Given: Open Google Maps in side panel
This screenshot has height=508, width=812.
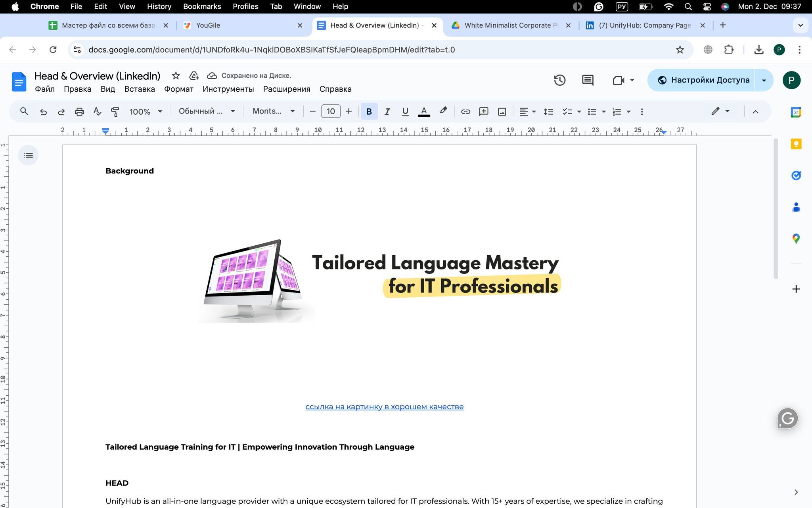Looking at the screenshot, I should tap(796, 239).
